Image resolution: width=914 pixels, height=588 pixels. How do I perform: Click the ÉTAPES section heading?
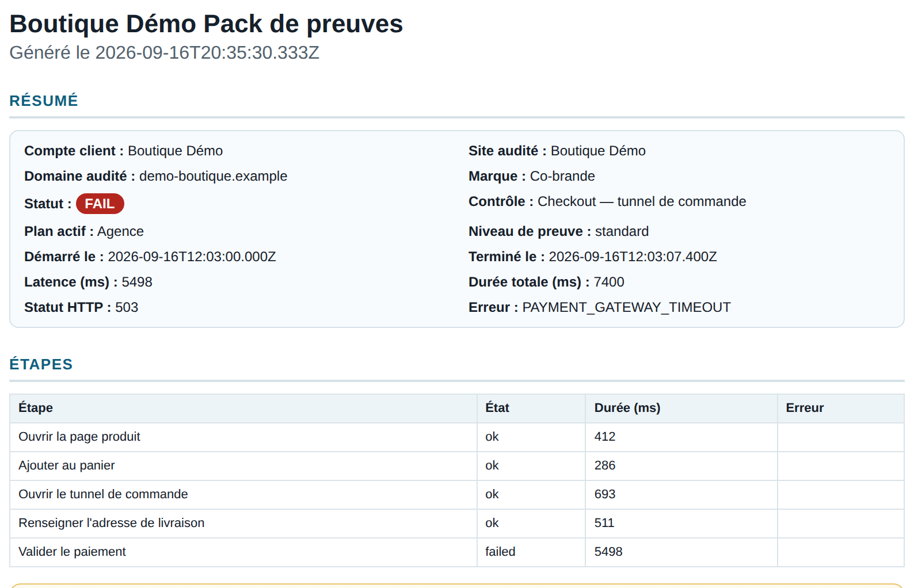[41, 364]
